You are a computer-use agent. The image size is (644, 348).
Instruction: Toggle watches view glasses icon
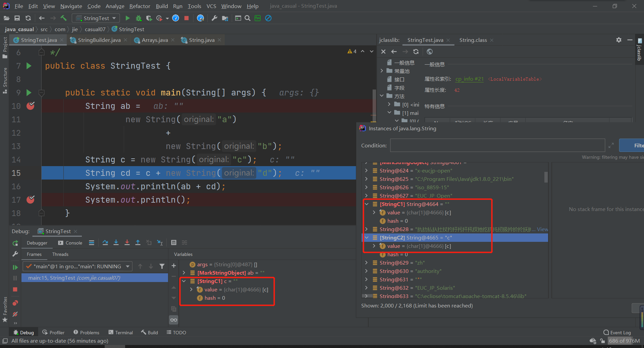pyautogui.click(x=174, y=320)
